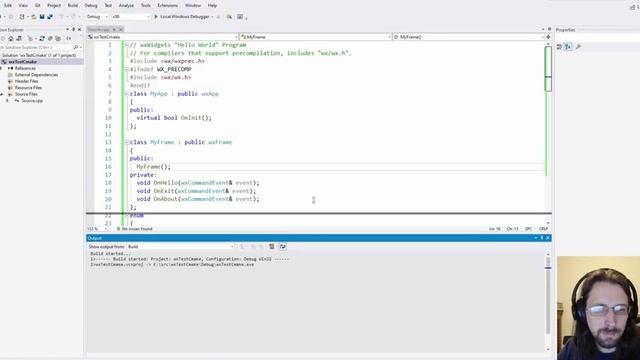Open the Debug configuration dropdown
The width and height of the screenshot is (640, 360).
pos(97,17)
